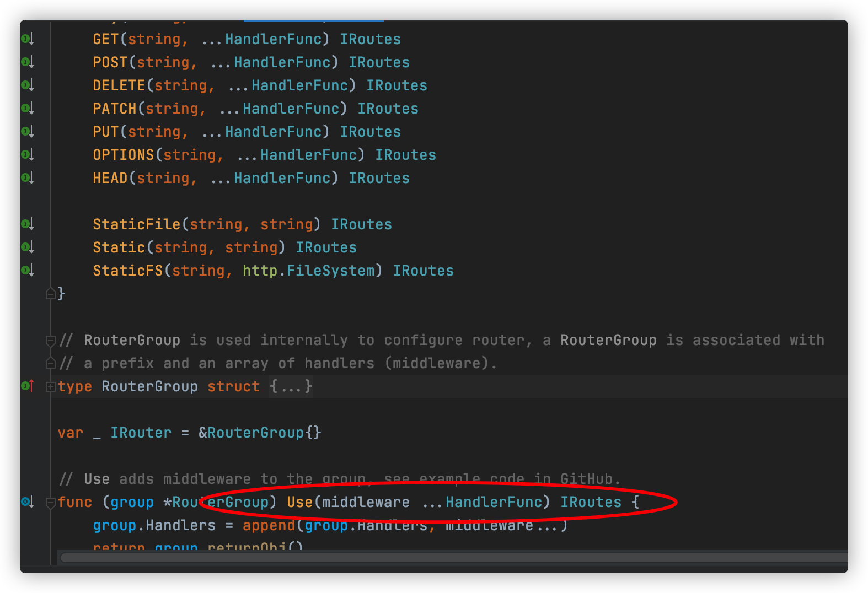The height and width of the screenshot is (593, 868).
Task: Click IRoutes return type on the OPTIONS line
Action: (406, 155)
